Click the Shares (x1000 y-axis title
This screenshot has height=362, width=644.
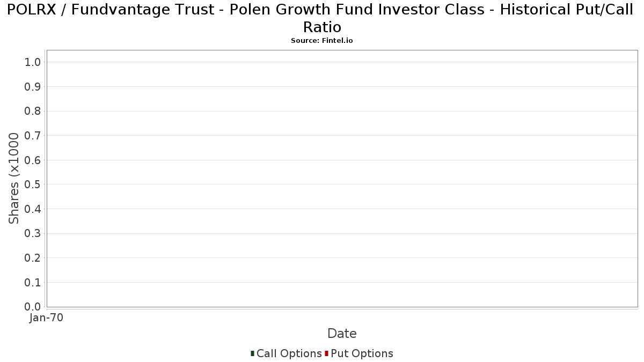[14, 179]
